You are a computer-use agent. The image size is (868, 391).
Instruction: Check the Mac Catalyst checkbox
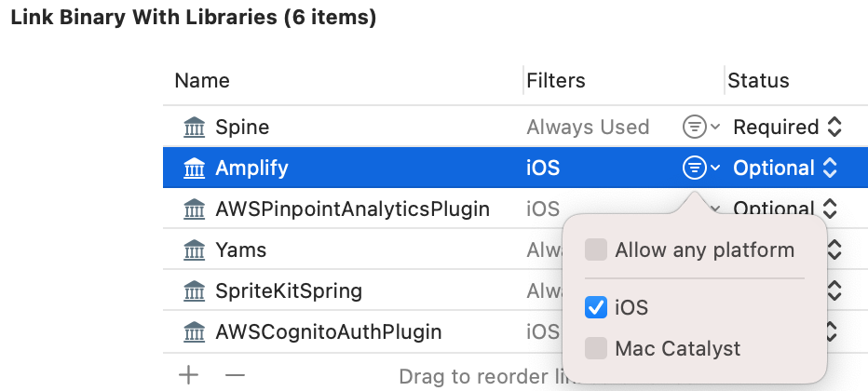click(x=596, y=349)
